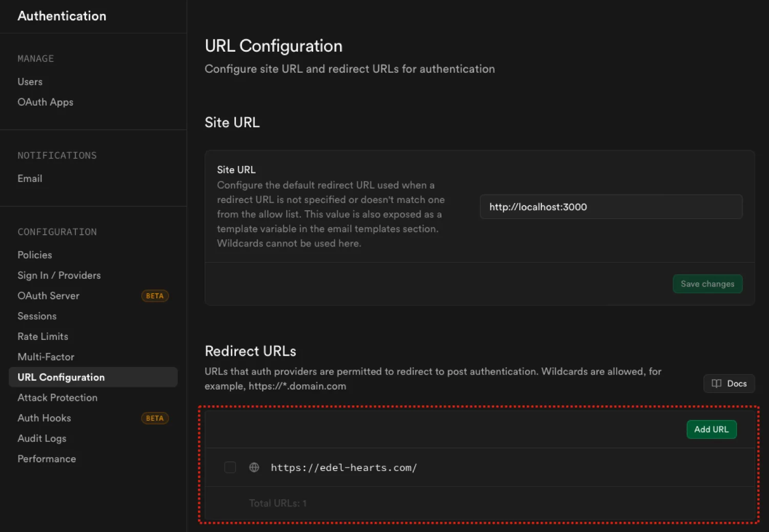Open the Performance page
The image size is (769, 532).
pyautogui.click(x=47, y=459)
